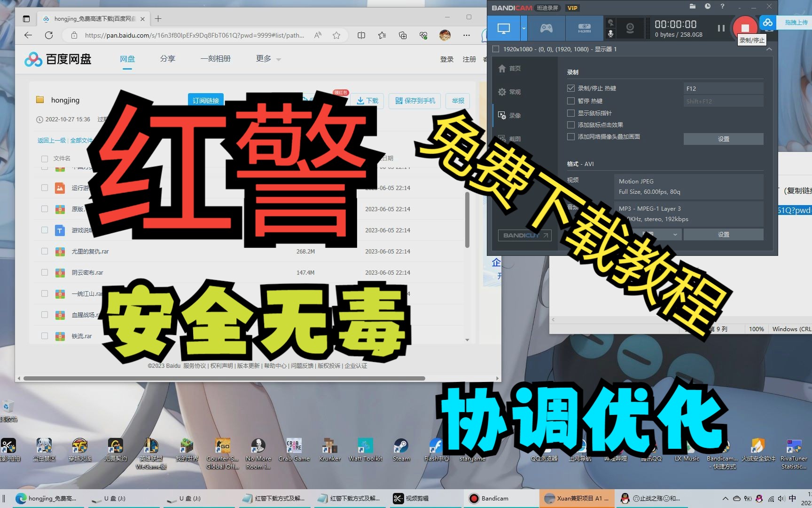This screenshot has width=812, height=508.
Task: Open Edge settings and more menu
Action: point(466,35)
